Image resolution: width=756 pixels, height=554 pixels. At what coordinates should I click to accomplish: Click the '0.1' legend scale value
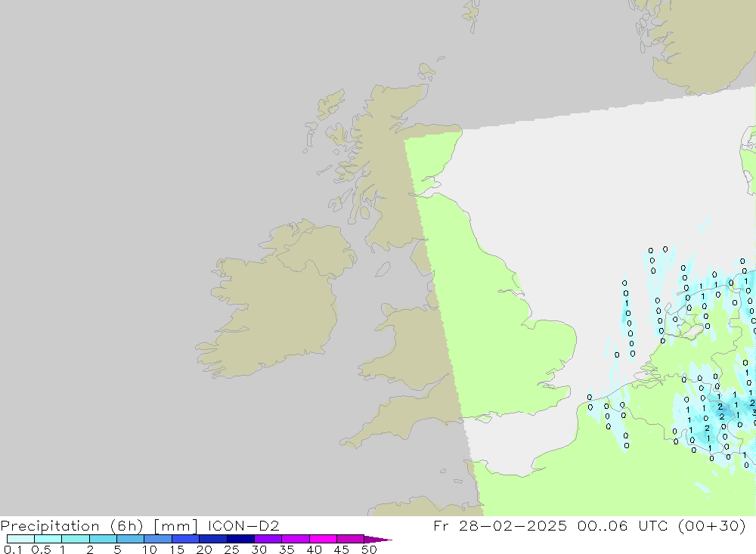13,549
